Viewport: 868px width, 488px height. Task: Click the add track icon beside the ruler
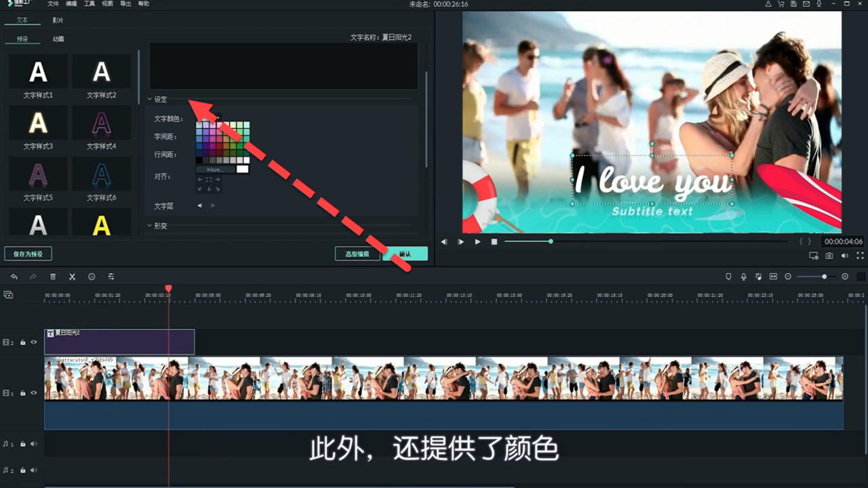click(8, 295)
